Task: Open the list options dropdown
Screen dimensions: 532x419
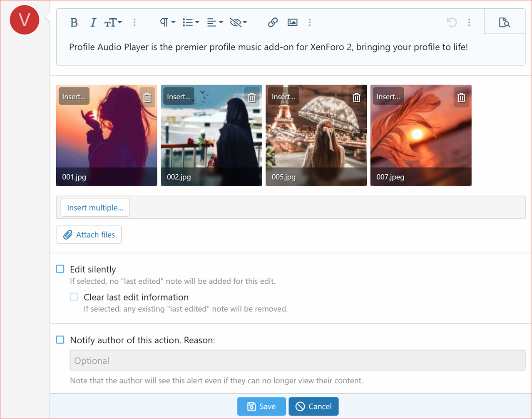Action: pyautogui.click(x=191, y=22)
